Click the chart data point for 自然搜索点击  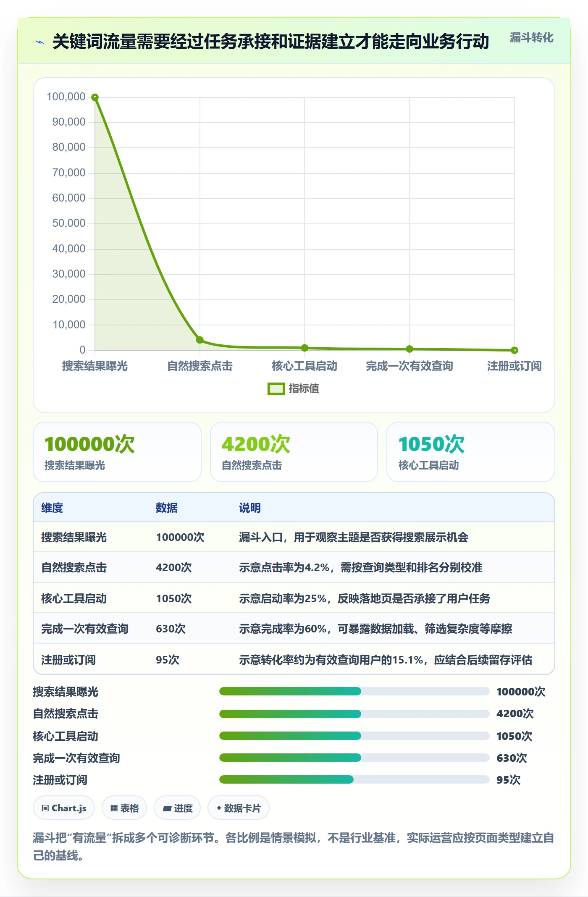coord(200,340)
